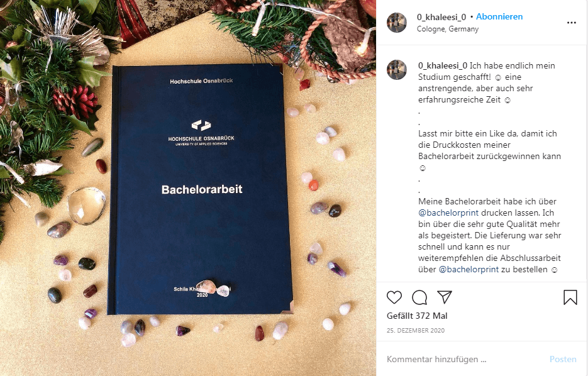
Task: View the Gefällt 372 Mal likes list
Action: coord(416,316)
